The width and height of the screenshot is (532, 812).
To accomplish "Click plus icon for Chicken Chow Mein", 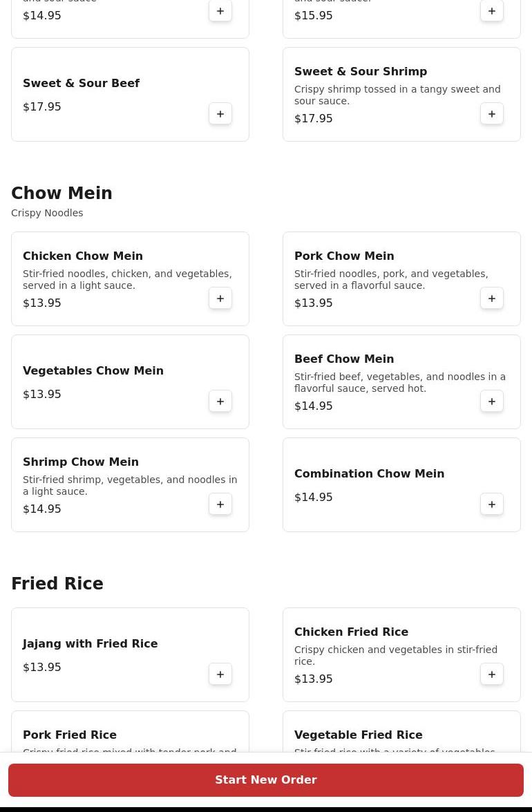I will [220, 299].
